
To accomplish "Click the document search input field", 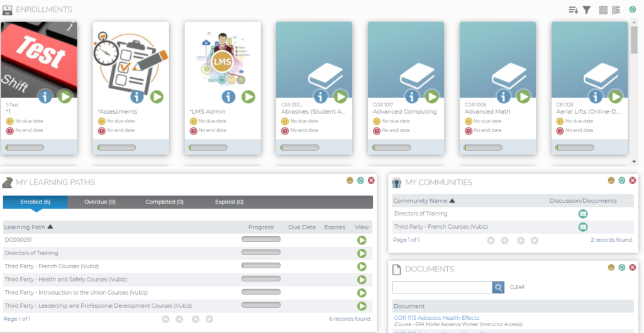I will pyautogui.click(x=442, y=287).
